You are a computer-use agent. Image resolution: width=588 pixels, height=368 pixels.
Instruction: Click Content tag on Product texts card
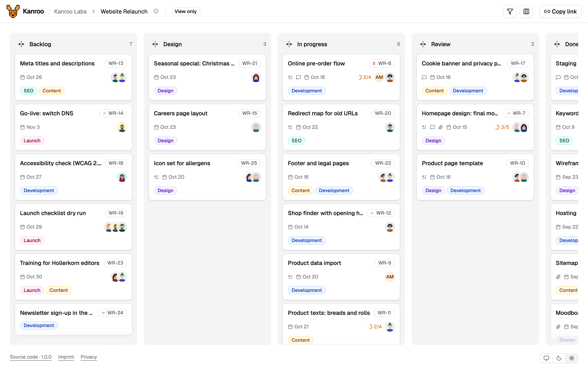click(301, 340)
